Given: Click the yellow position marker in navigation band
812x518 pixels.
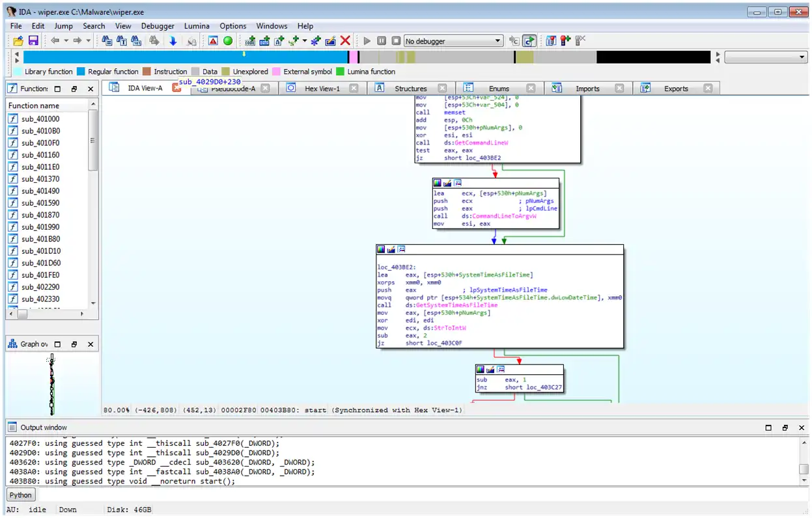Looking at the screenshot, I should coord(244,54).
